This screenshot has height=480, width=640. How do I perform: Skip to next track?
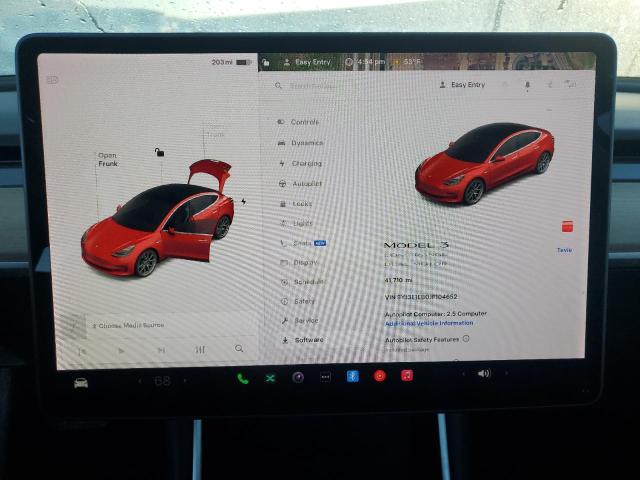tap(161, 350)
